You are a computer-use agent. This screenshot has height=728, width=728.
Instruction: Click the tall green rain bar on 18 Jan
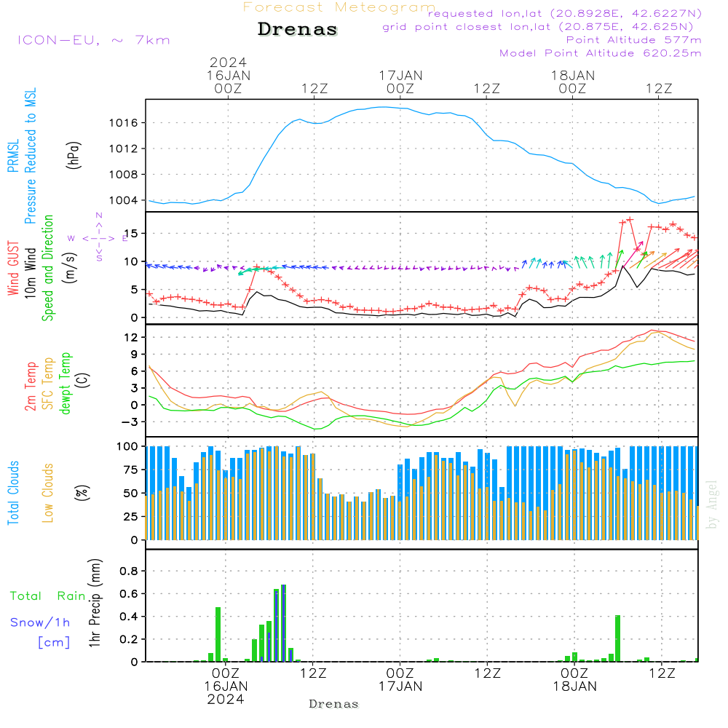617,638
